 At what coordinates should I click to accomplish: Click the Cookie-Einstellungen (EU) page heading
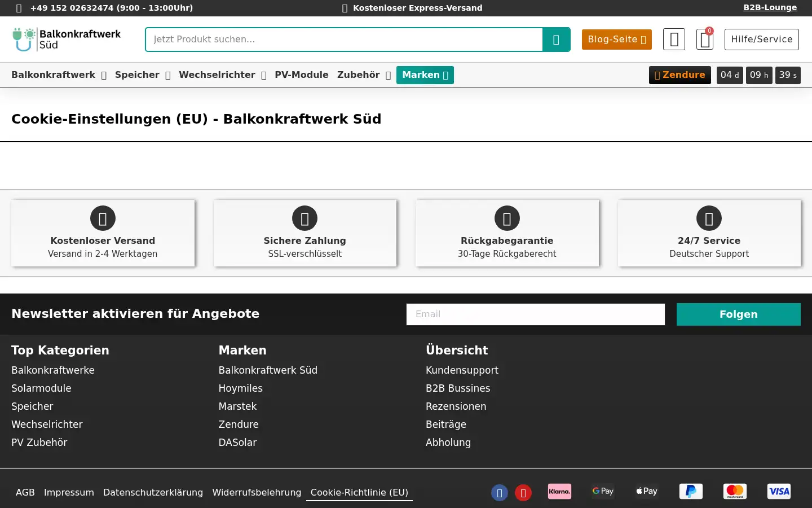pyautogui.click(x=196, y=119)
